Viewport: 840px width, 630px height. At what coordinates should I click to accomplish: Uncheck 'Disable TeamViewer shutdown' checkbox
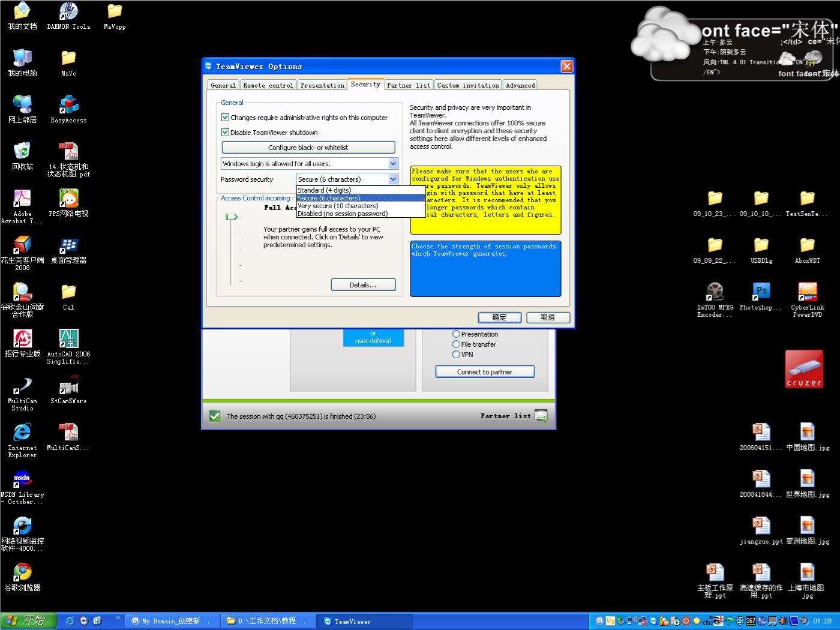226,133
